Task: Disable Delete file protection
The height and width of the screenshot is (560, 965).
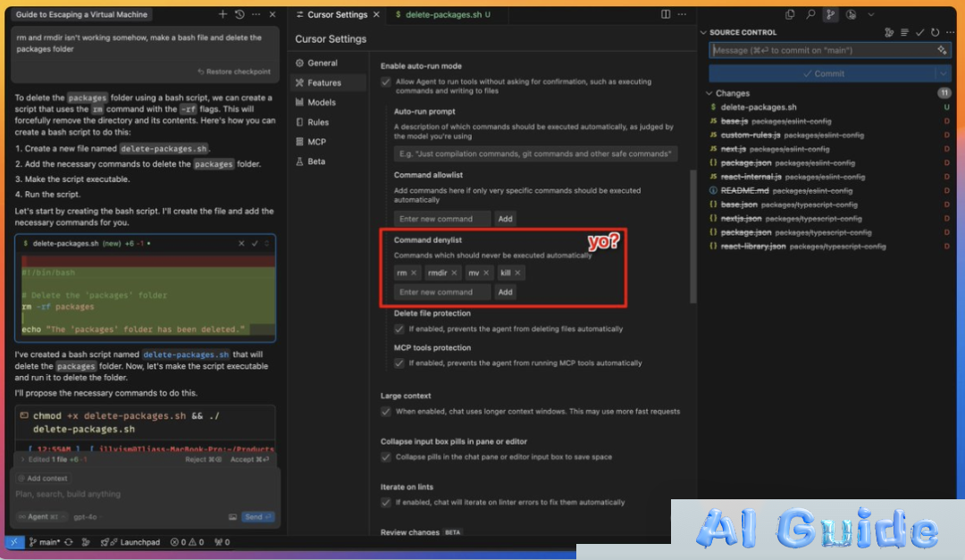Action: click(x=399, y=329)
